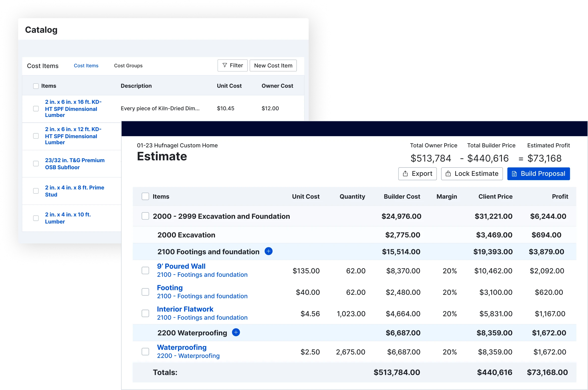
Task: Click the Description column header in Catalog
Action: [136, 86]
